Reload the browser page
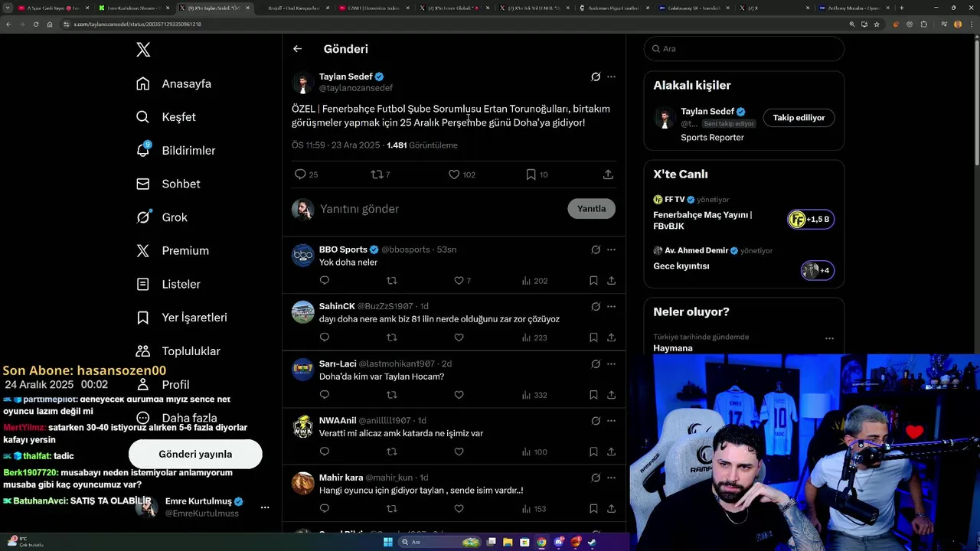980x551 pixels. point(36,24)
